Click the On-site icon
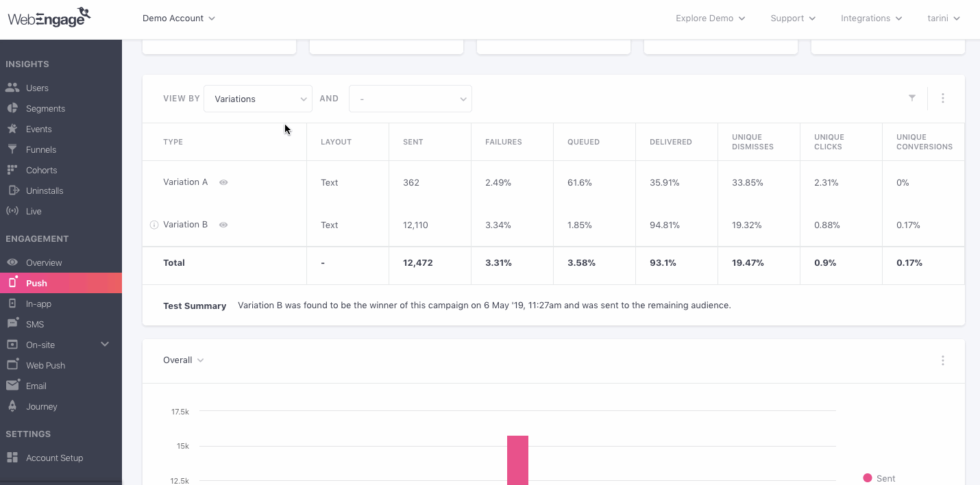The height and width of the screenshot is (485, 980). [12, 345]
